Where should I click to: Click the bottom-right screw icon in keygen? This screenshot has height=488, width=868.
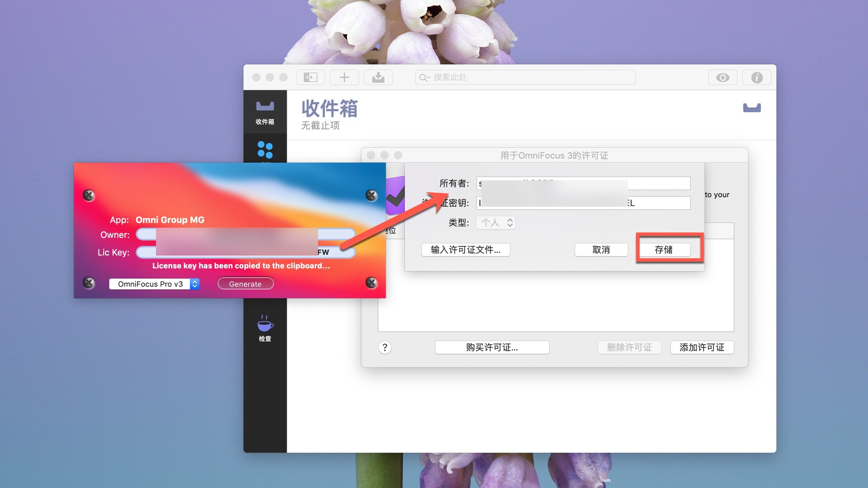(371, 283)
